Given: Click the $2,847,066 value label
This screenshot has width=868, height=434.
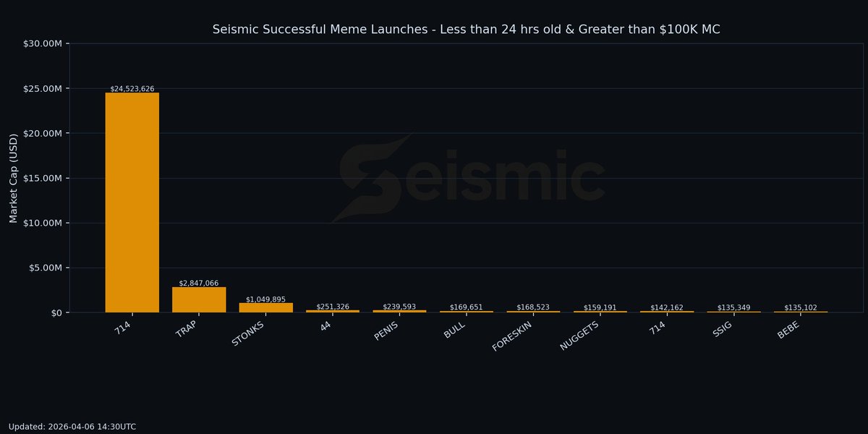Looking at the screenshot, I should (199, 284).
